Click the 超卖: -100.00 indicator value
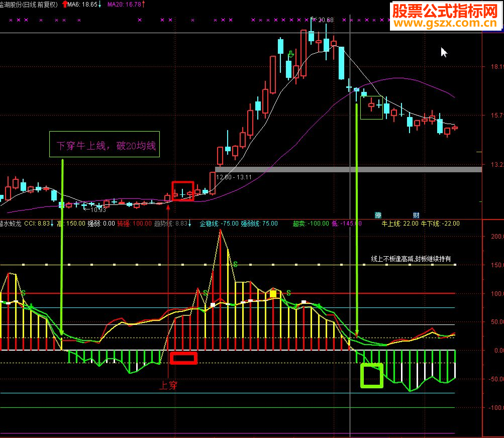The image size is (504, 438). click(x=311, y=224)
